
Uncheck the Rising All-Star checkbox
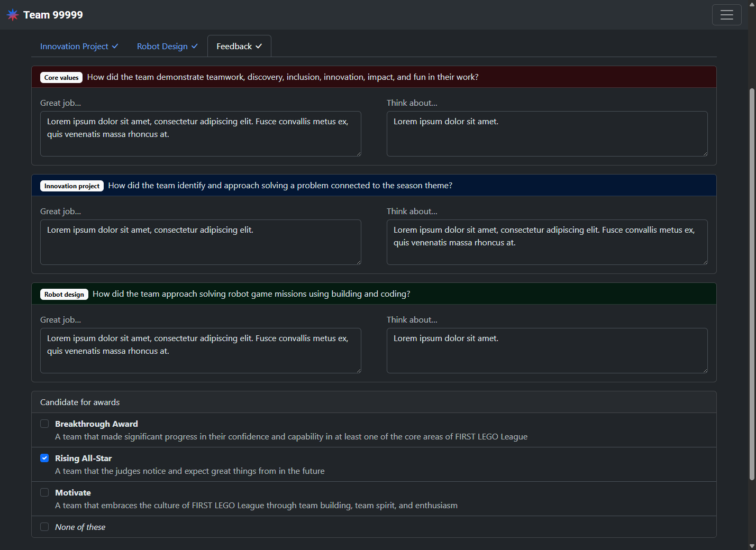pos(44,458)
